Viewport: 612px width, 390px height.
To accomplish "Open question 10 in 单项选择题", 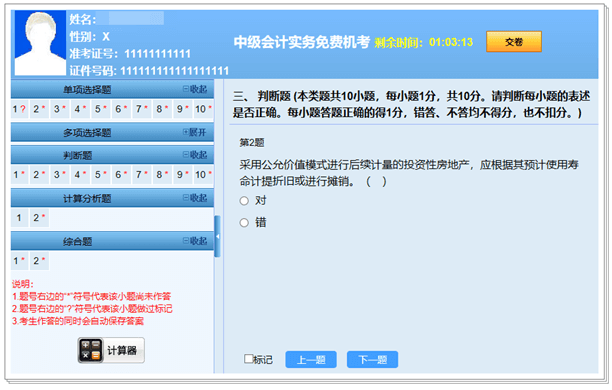I will (203, 109).
